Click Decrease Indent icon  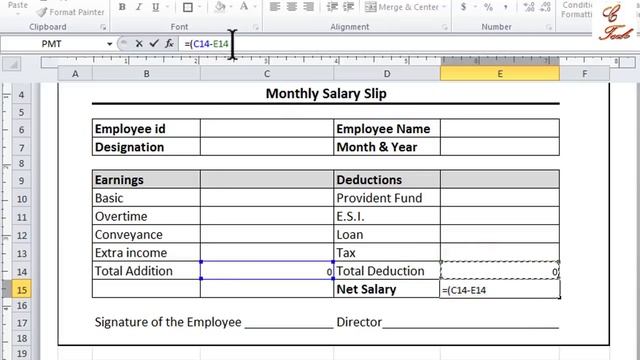[x=333, y=7]
